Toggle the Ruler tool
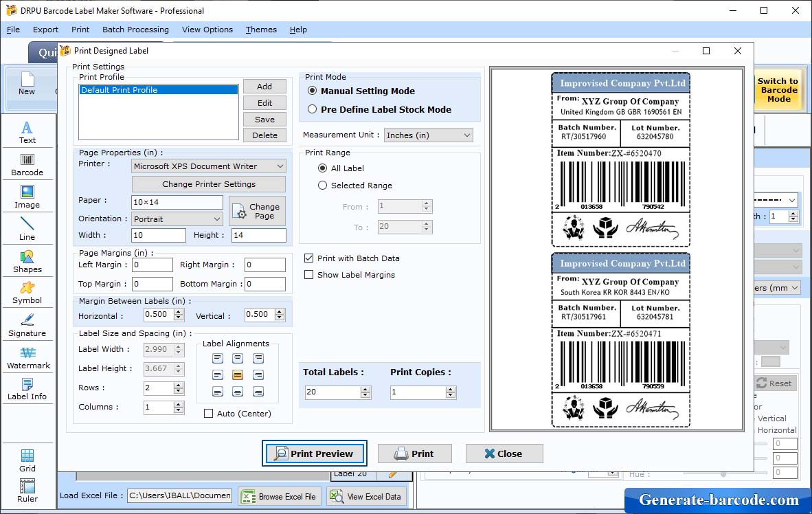The width and height of the screenshot is (812, 514). click(x=27, y=491)
